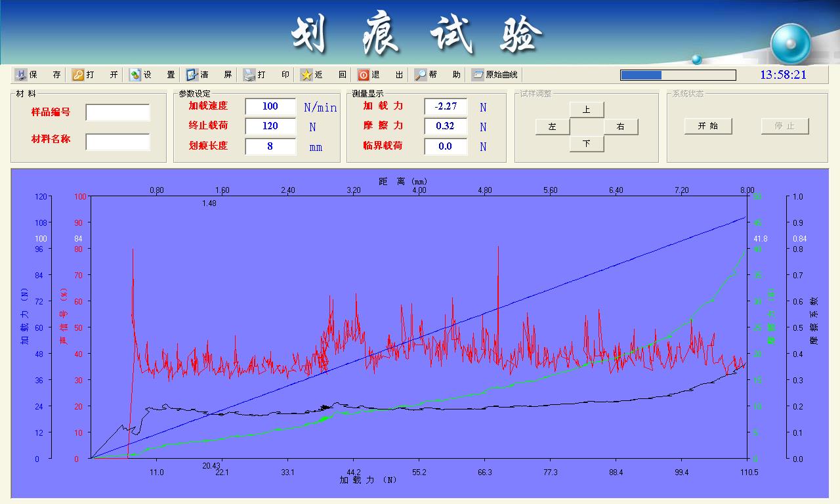Click the material name (材料名称) field
Viewport: 840px width, 504px height.
tap(117, 142)
